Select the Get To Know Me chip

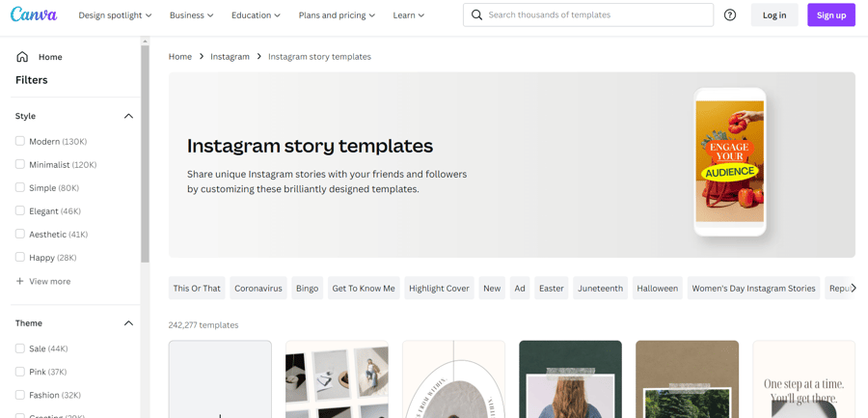click(364, 289)
